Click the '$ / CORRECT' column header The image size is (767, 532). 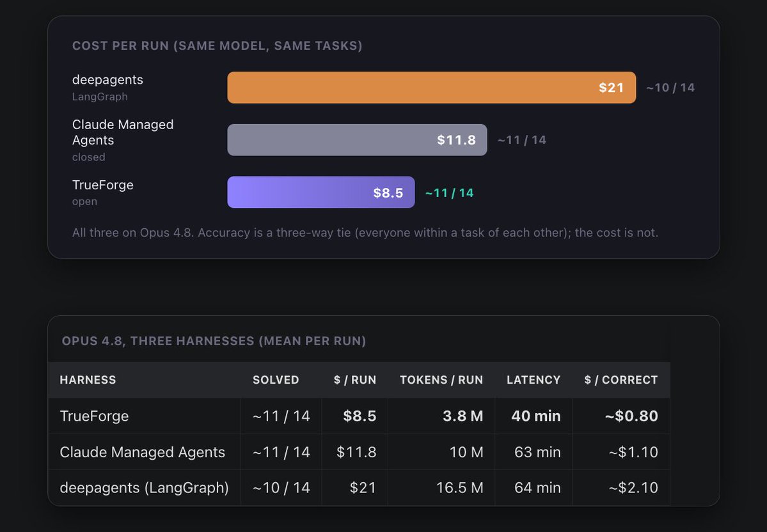pos(621,380)
